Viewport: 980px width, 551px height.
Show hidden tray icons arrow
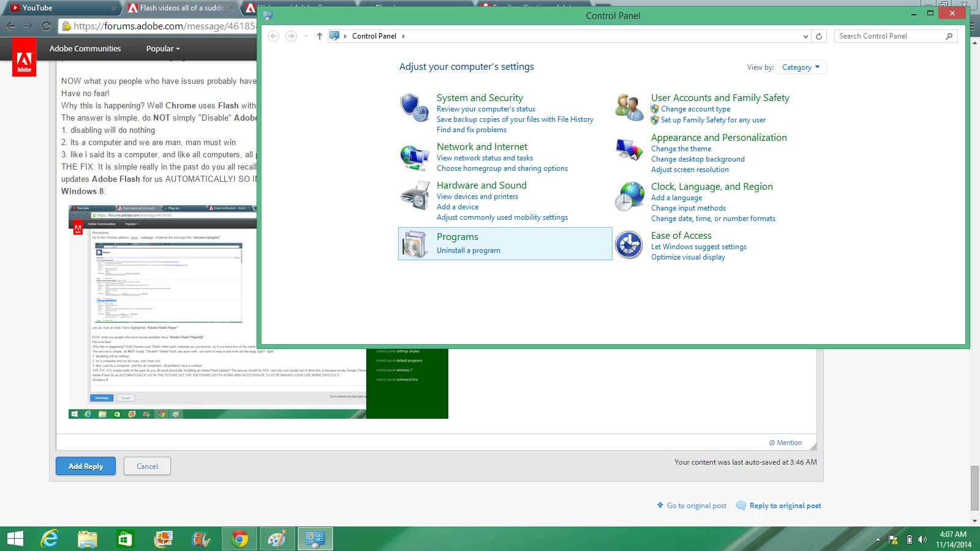[878, 539]
